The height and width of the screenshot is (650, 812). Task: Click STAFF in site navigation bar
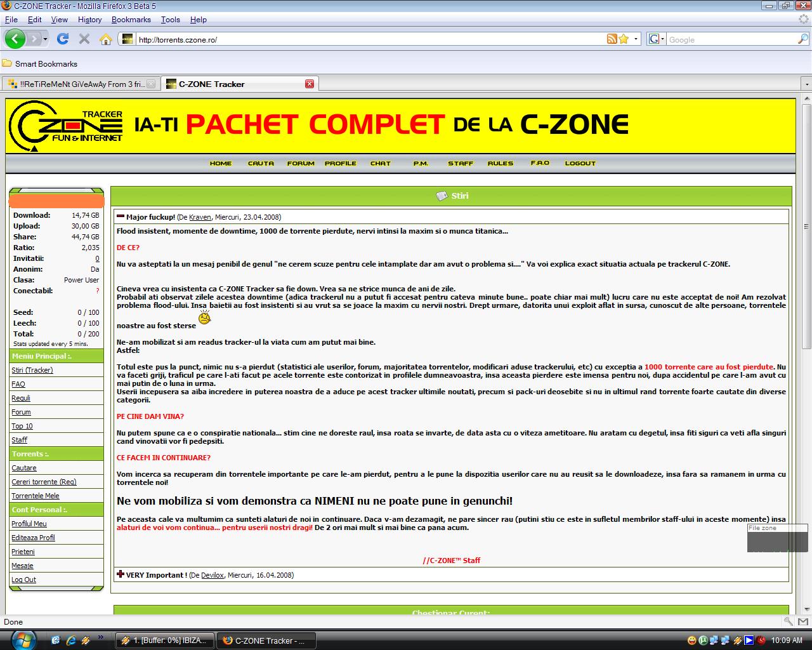pyautogui.click(x=461, y=163)
